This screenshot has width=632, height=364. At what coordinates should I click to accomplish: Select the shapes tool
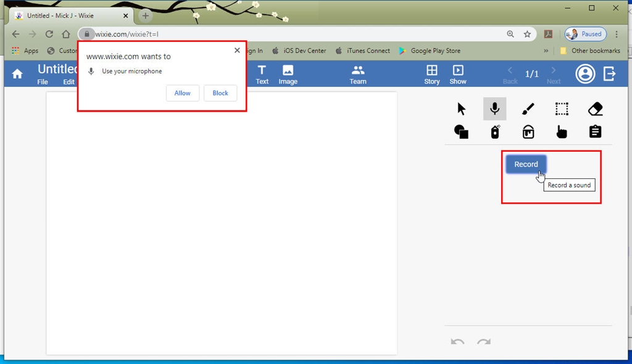click(x=462, y=132)
